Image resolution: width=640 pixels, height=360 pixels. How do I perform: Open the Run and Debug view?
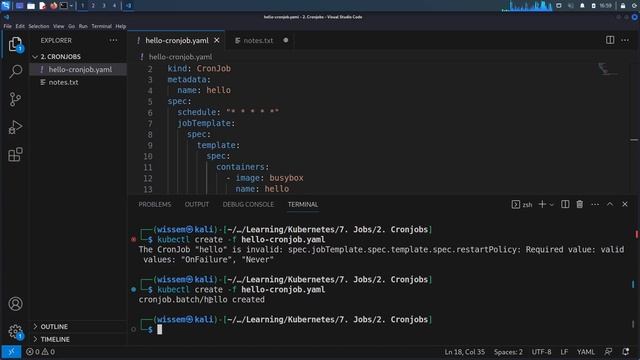(15, 127)
